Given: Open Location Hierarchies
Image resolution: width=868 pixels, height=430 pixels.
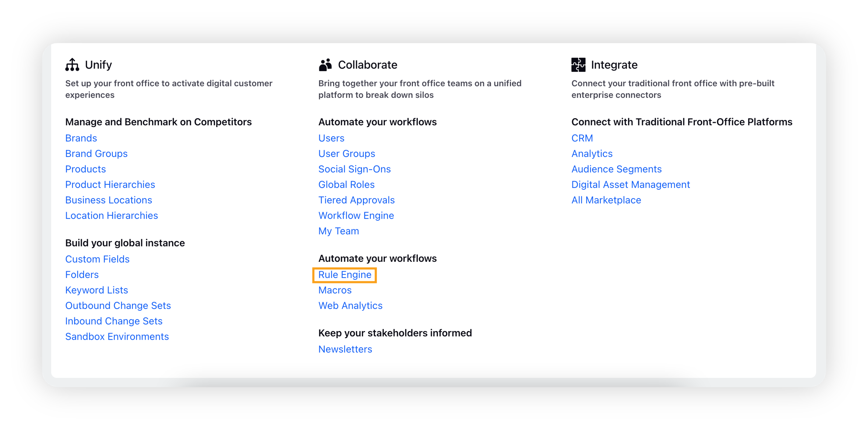Looking at the screenshot, I should tap(111, 215).
